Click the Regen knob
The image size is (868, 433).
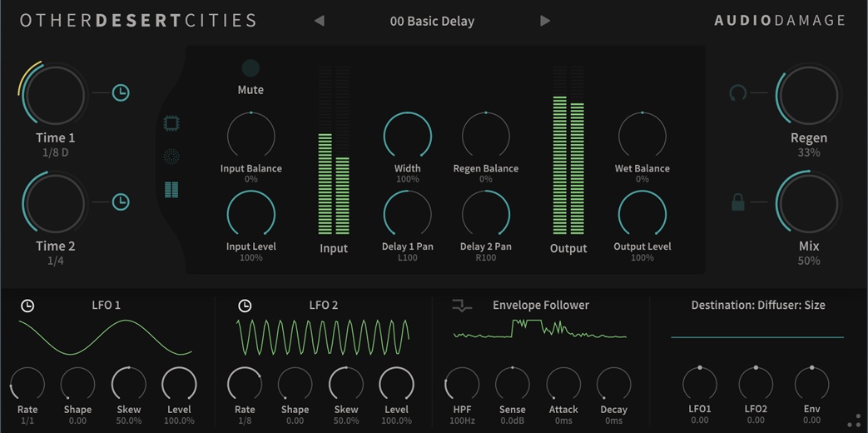(x=809, y=95)
